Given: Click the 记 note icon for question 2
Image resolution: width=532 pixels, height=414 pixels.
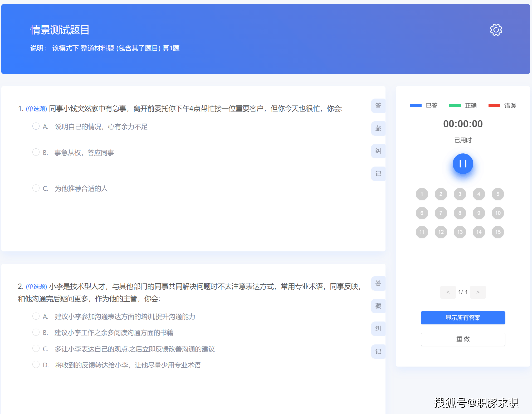Looking at the screenshot, I should click(x=378, y=352).
